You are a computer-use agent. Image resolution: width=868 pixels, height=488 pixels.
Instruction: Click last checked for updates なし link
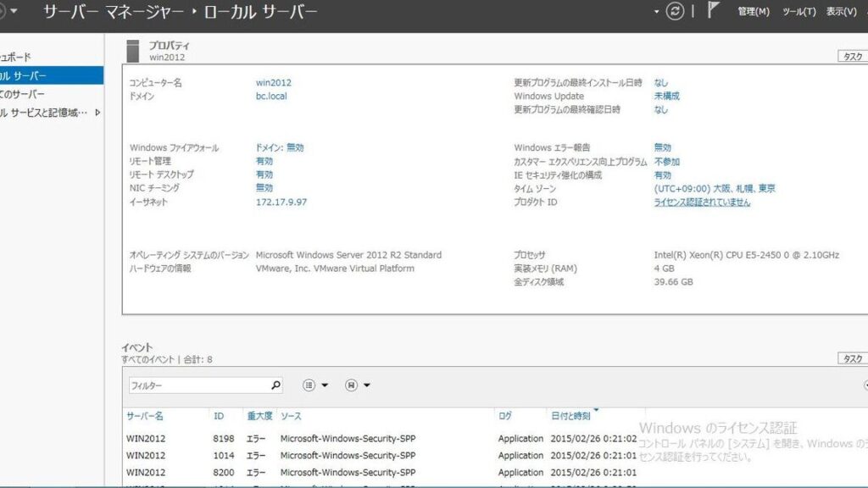click(661, 109)
